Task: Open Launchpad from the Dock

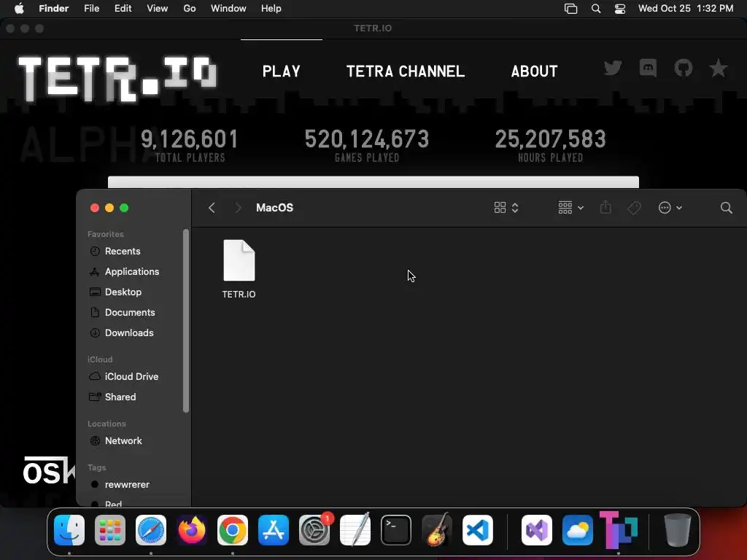Action: coord(110,530)
